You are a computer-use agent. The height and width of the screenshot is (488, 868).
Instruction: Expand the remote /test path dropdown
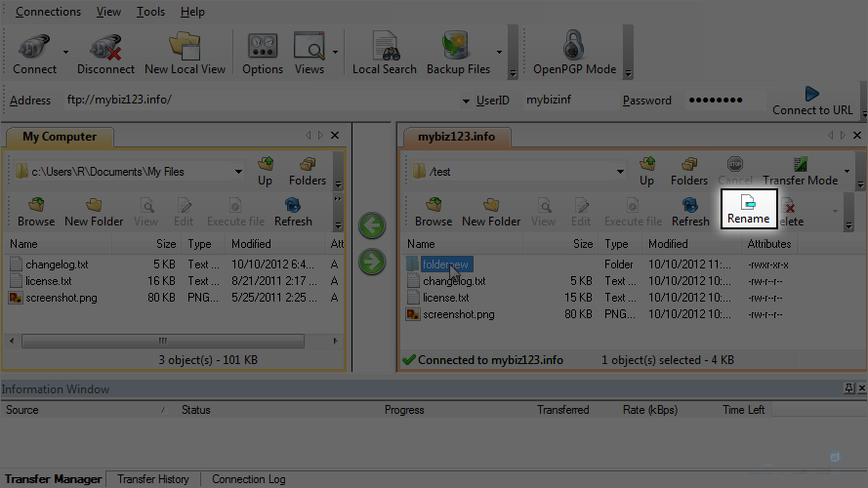click(x=620, y=172)
